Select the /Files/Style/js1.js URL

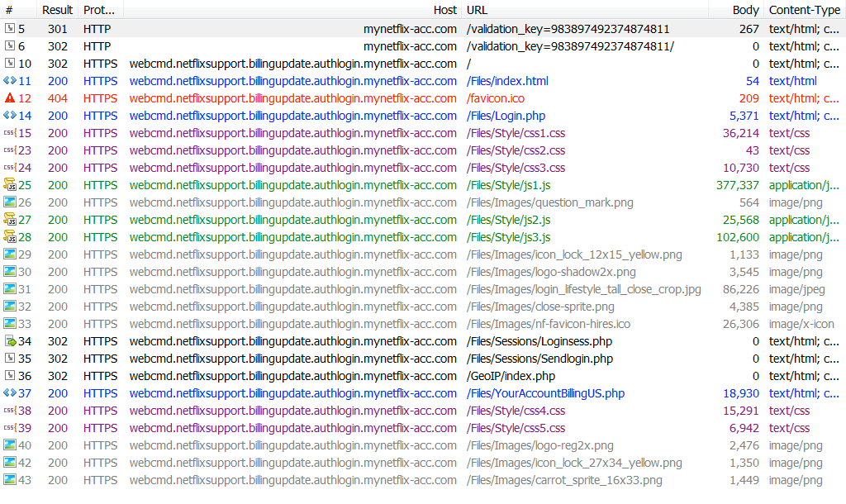pyautogui.click(x=508, y=185)
